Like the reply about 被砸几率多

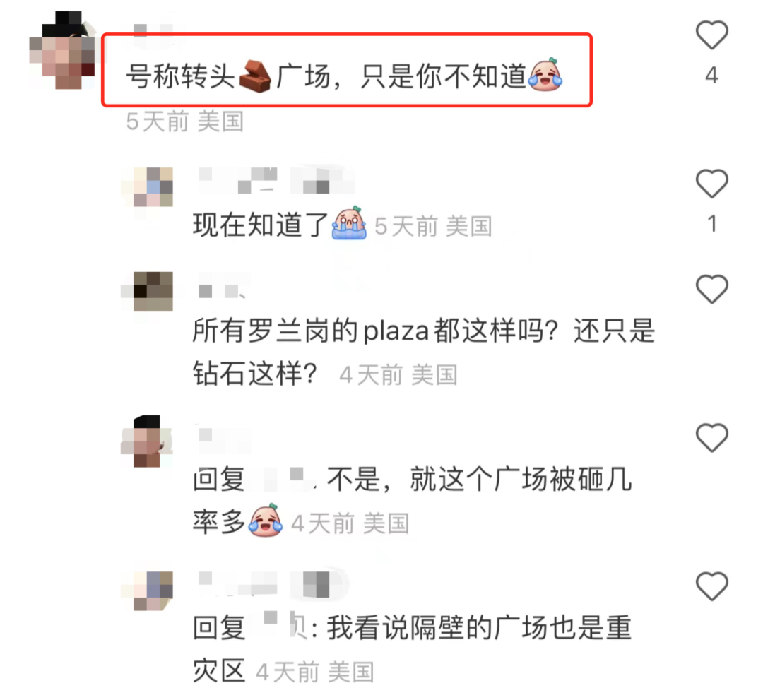(x=712, y=437)
